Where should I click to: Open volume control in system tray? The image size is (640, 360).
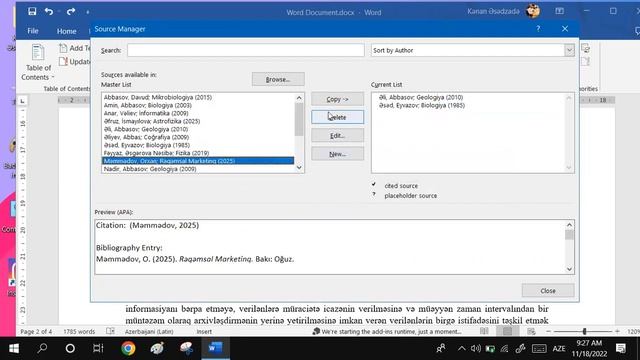[x=476, y=349]
